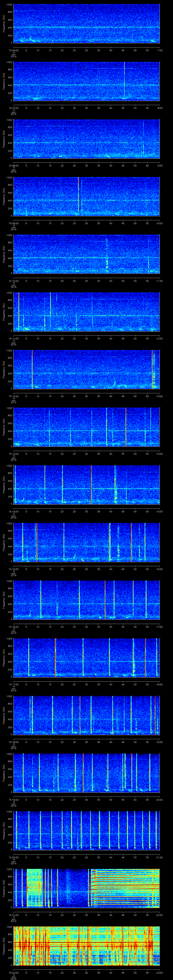Click the 16:00 end time label

(x=159, y=569)
